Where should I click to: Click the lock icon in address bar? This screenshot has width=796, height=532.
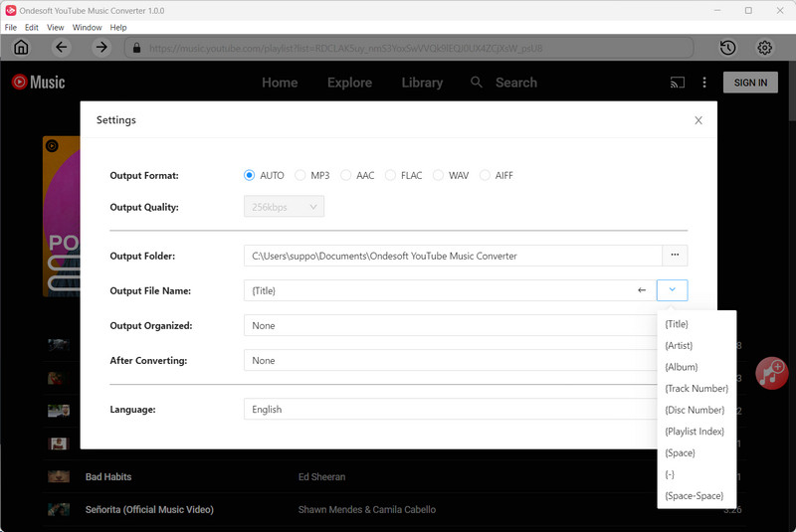click(x=136, y=48)
